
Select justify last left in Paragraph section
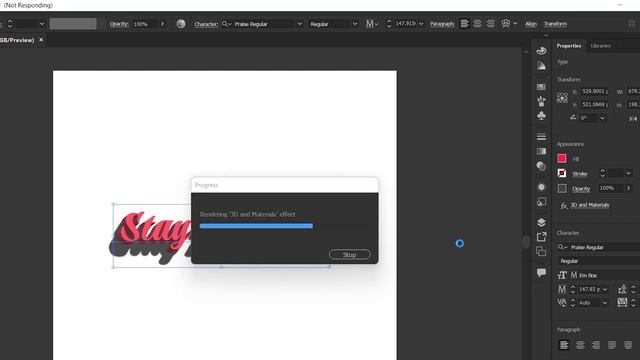(612, 345)
